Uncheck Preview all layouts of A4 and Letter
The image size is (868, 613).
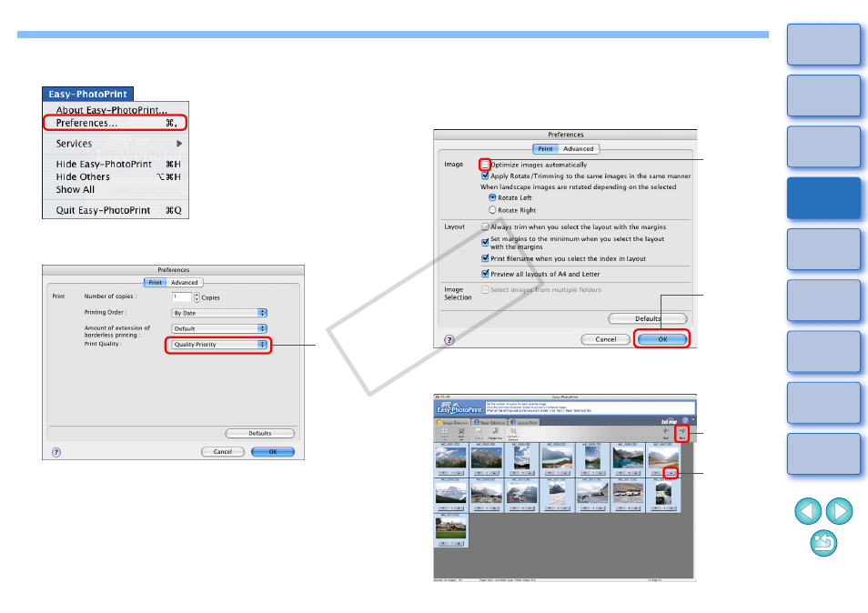pyautogui.click(x=485, y=273)
